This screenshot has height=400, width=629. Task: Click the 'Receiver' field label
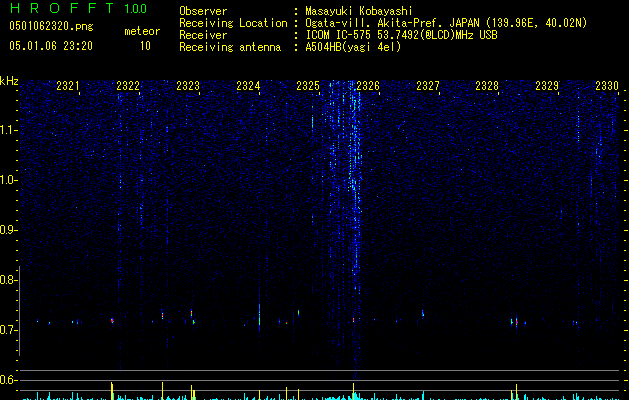tap(203, 35)
